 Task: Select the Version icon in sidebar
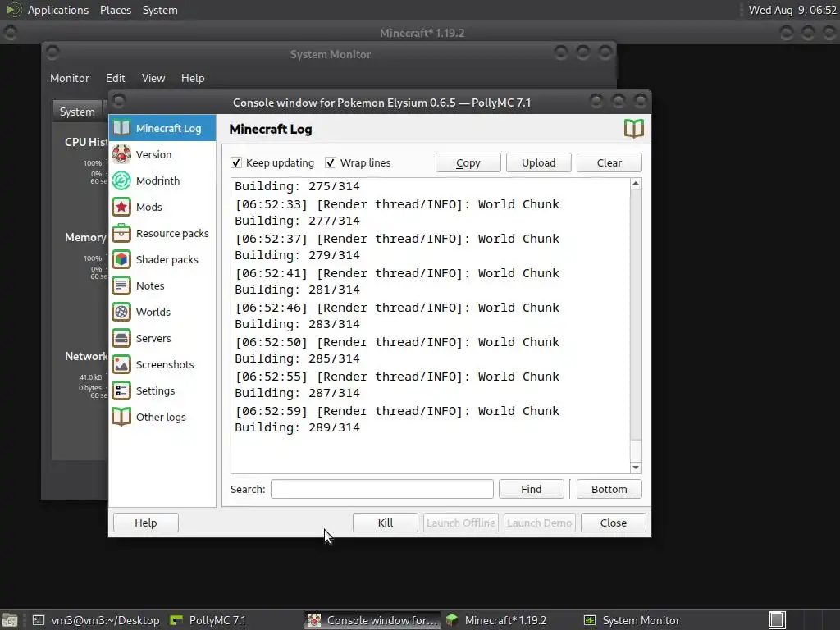121,154
